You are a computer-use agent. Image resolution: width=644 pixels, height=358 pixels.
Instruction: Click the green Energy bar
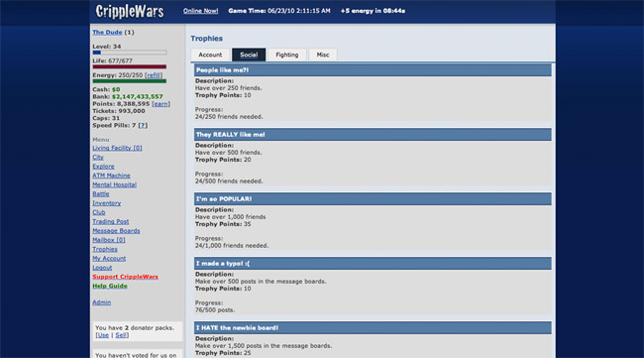click(130, 81)
